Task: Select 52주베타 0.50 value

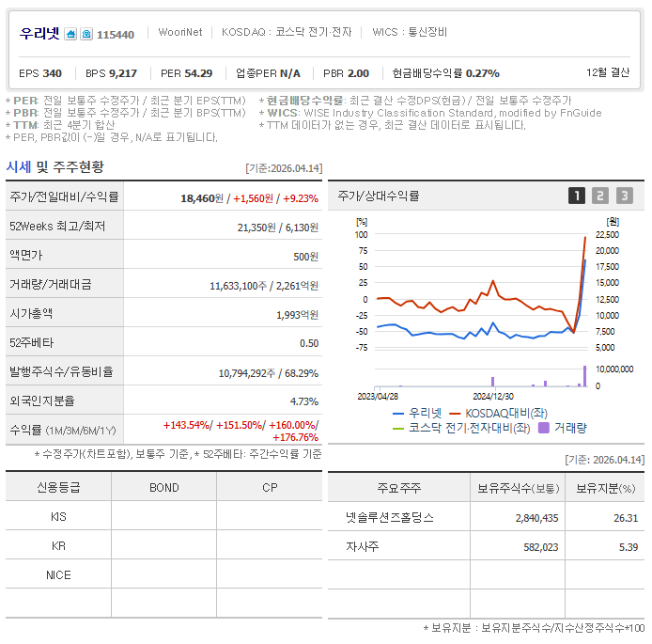Action: (x=309, y=343)
